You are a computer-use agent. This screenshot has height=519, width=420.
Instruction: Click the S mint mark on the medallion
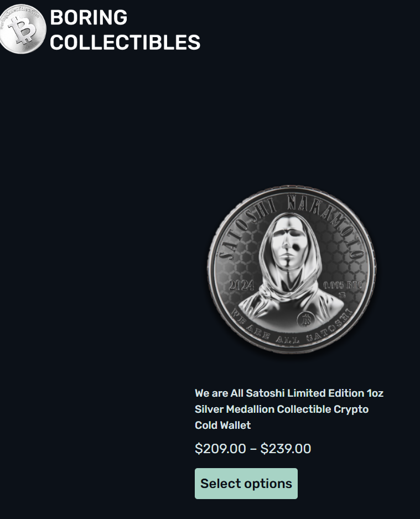342,294
